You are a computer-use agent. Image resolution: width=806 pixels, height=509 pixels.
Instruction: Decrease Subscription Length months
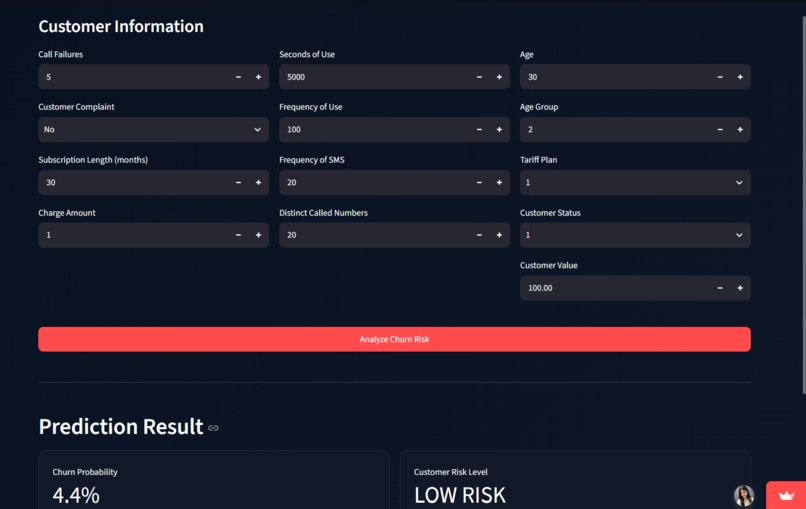(238, 183)
